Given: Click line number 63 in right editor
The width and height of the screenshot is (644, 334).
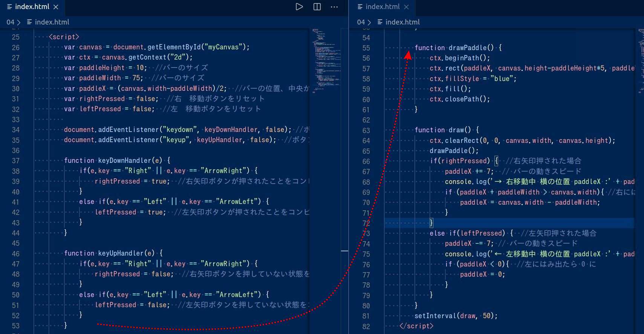Looking at the screenshot, I should pyautogui.click(x=366, y=131).
